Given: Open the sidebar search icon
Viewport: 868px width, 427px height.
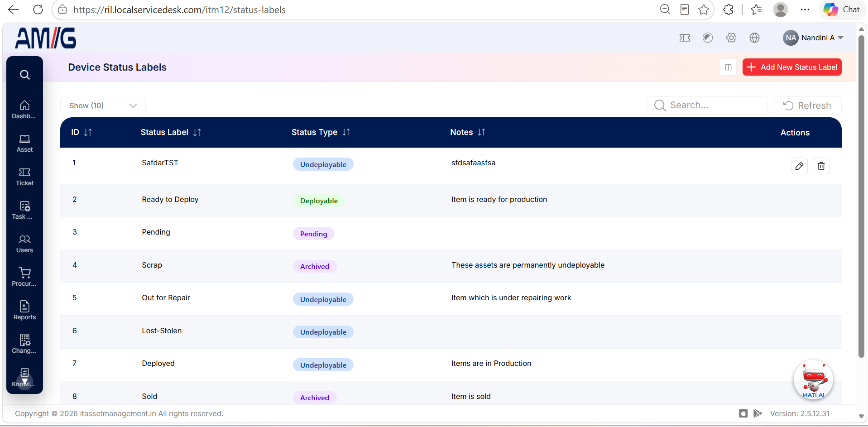Looking at the screenshot, I should pos(25,75).
